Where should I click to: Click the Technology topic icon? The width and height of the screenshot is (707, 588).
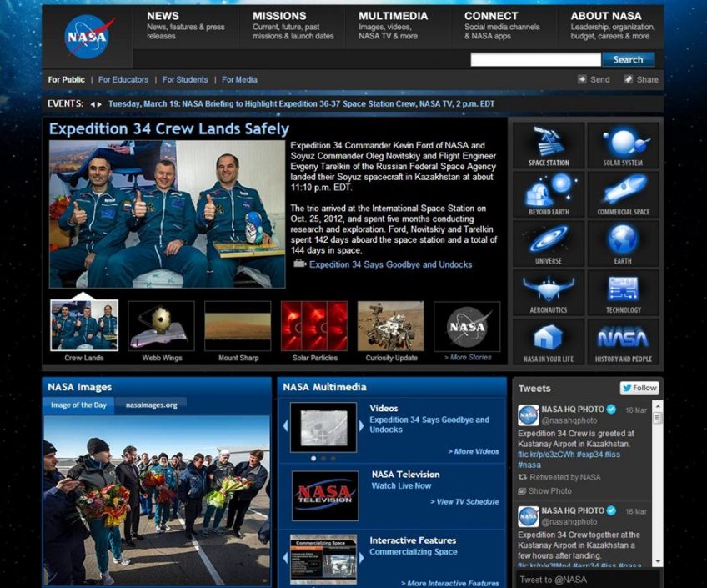point(622,292)
